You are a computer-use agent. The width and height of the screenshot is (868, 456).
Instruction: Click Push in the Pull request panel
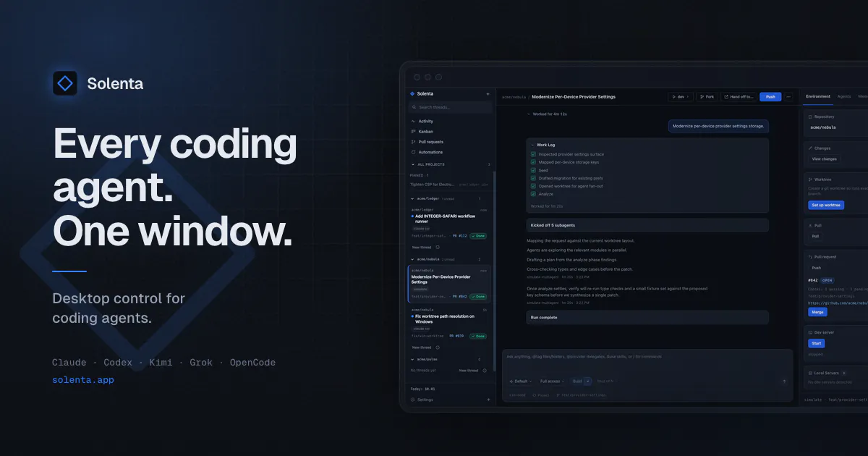pos(816,268)
